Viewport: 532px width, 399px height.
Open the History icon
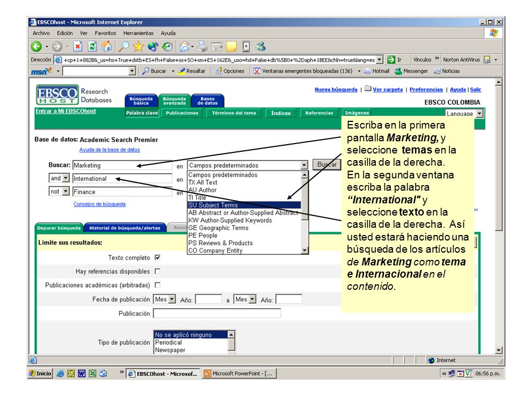point(167,47)
